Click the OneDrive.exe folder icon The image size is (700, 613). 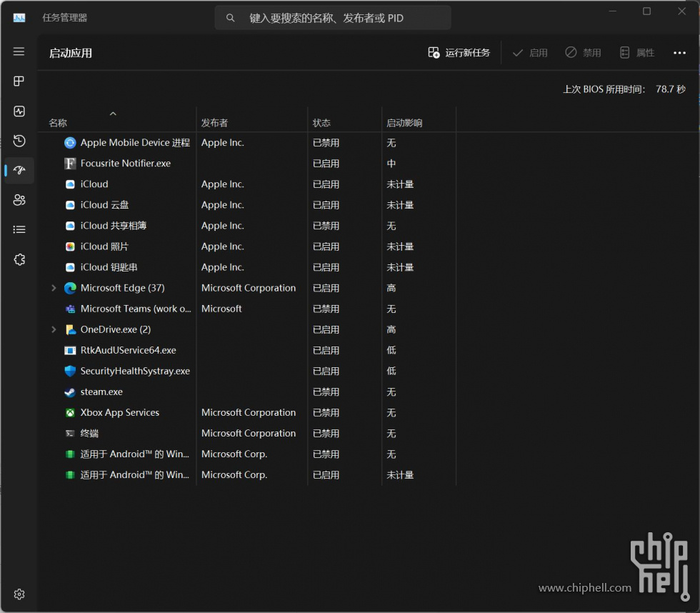pos(70,329)
